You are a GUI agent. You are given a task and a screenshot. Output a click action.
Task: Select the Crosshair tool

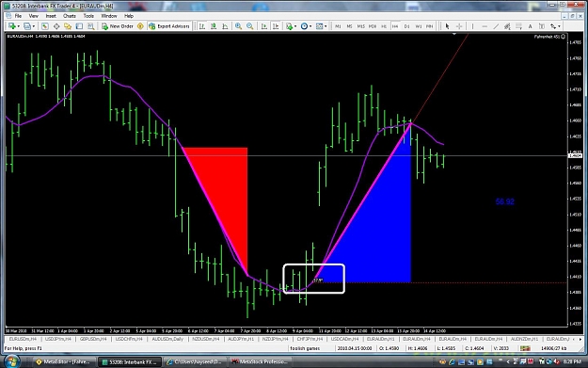pos(459,26)
